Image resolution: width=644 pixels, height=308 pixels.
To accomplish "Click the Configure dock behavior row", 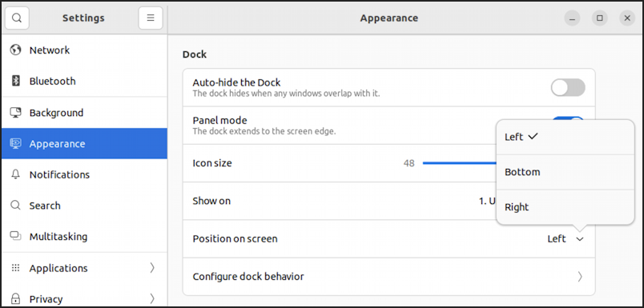I will point(388,277).
